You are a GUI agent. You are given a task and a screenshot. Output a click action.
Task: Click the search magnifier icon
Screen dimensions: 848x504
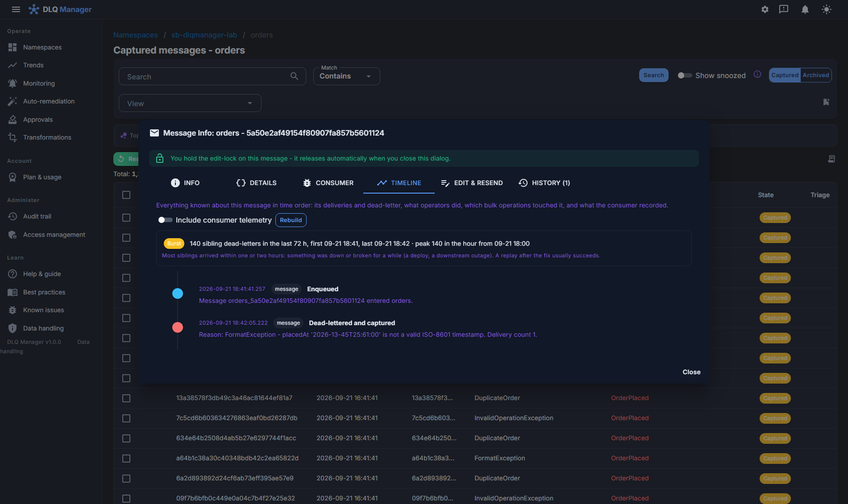[294, 76]
